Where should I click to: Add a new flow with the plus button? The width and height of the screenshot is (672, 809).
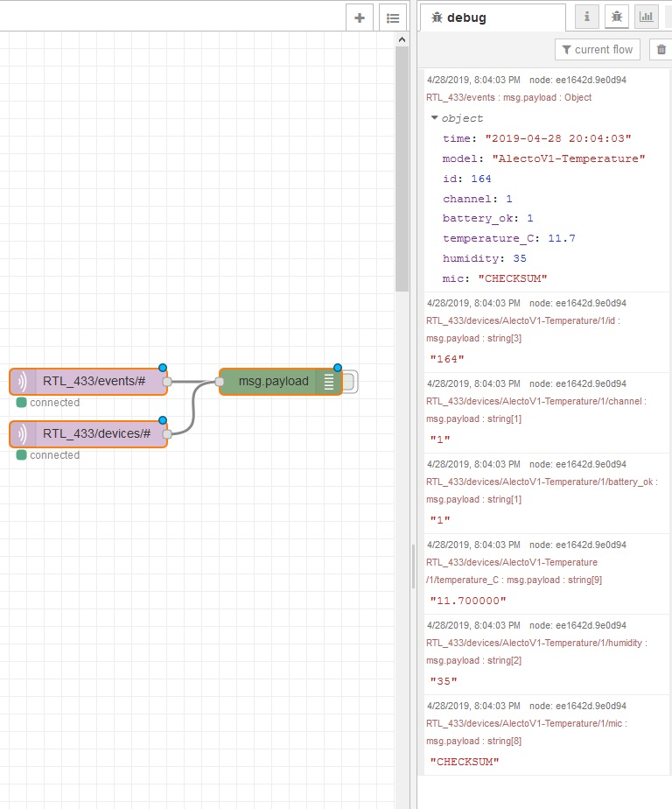click(360, 18)
